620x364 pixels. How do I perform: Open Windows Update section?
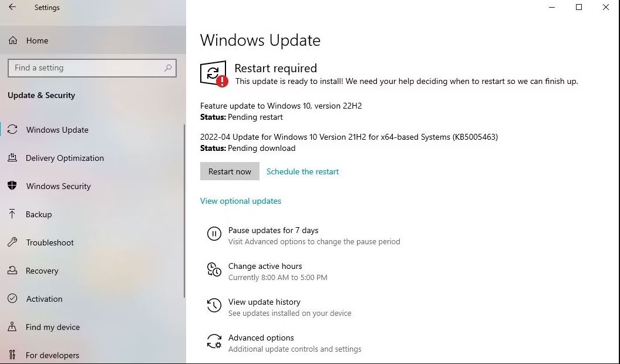point(58,130)
